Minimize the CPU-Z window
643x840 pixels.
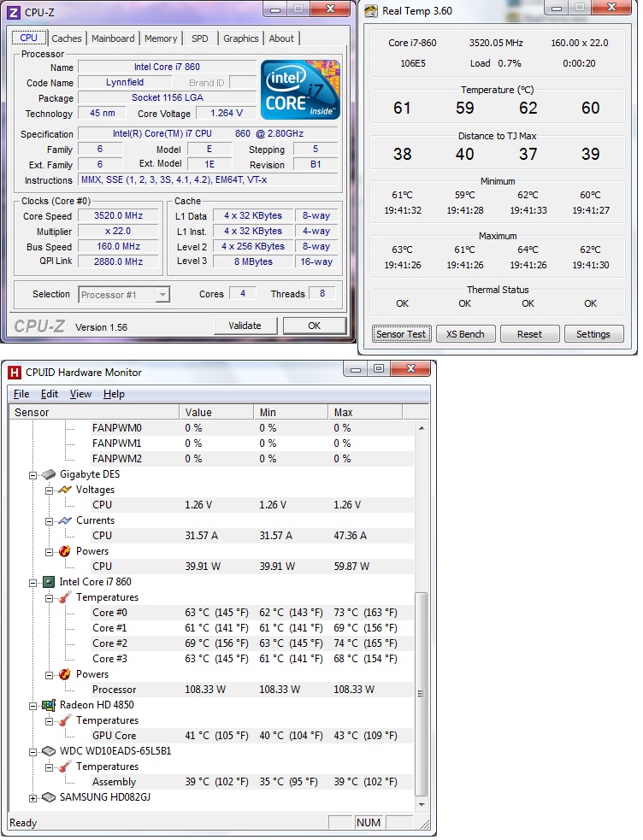(274, 9)
